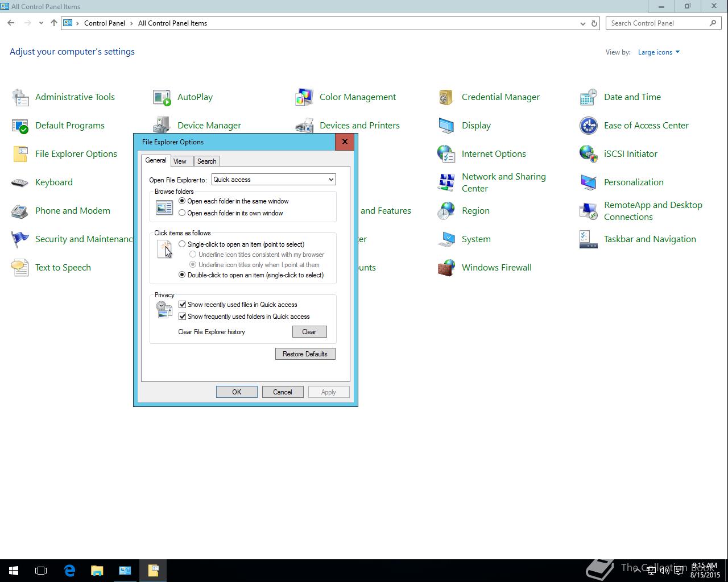
Task: Click Clear File Explorer history button
Action: (x=309, y=332)
